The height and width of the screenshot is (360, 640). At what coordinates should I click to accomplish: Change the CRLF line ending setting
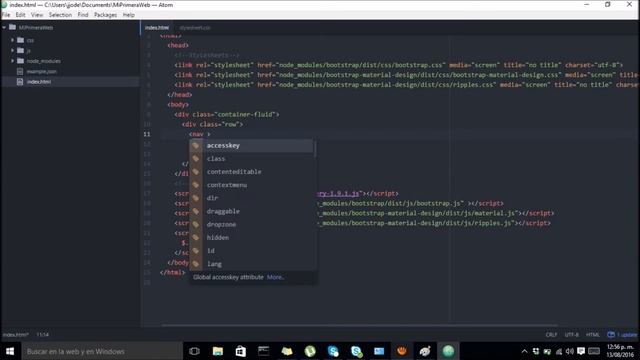551,335
